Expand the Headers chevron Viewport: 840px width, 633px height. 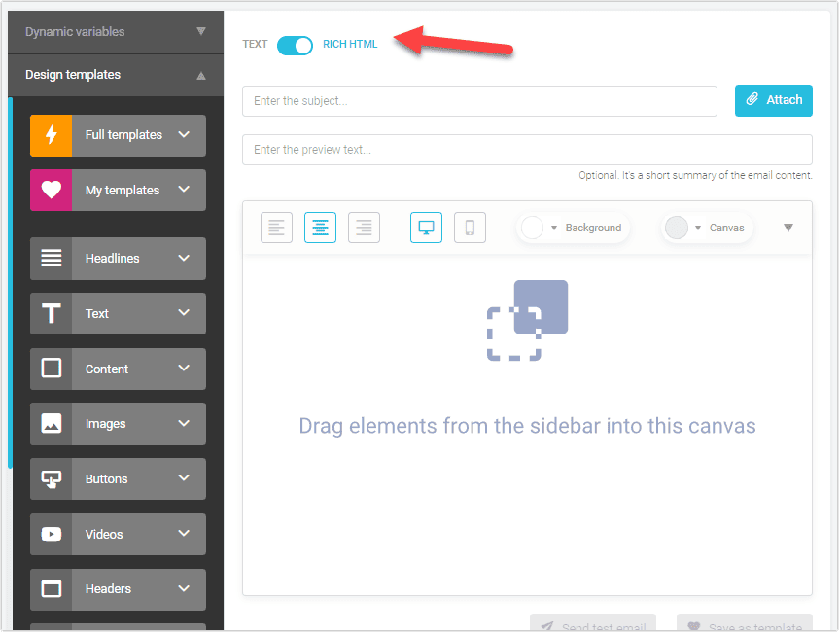pos(184,588)
